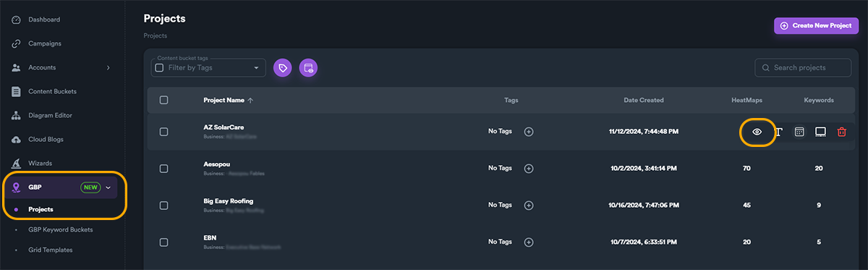The height and width of the screenshot is (270, 868).
Task: Add a tag to Big Easy Roofing
Action: (x=529, y=205)
